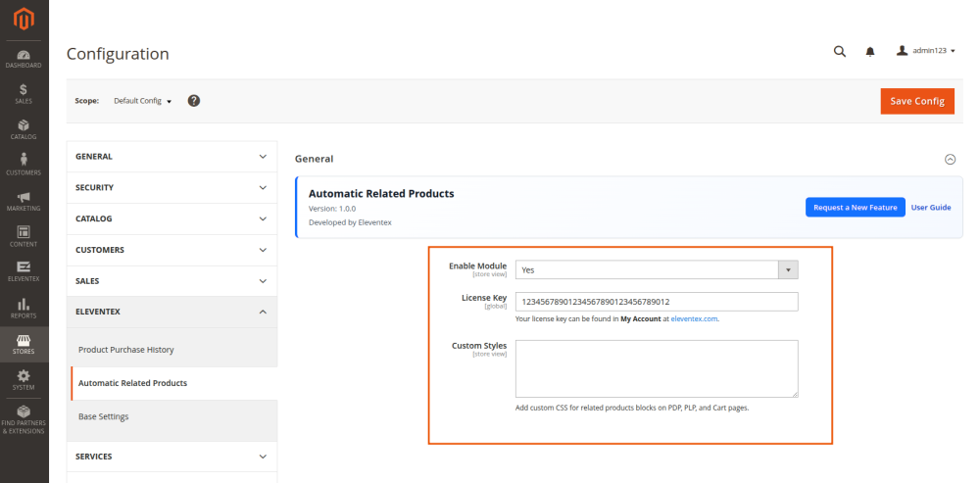980x483 pixels.
Task: Open the Scope Default Config dropdown
Action: (x=142, y=101)
